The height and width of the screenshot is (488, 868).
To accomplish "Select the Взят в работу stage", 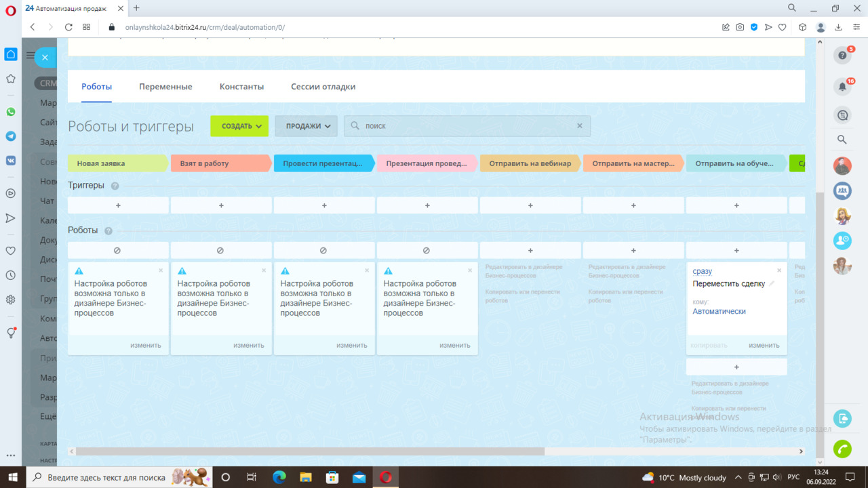I will coord(221,163).
